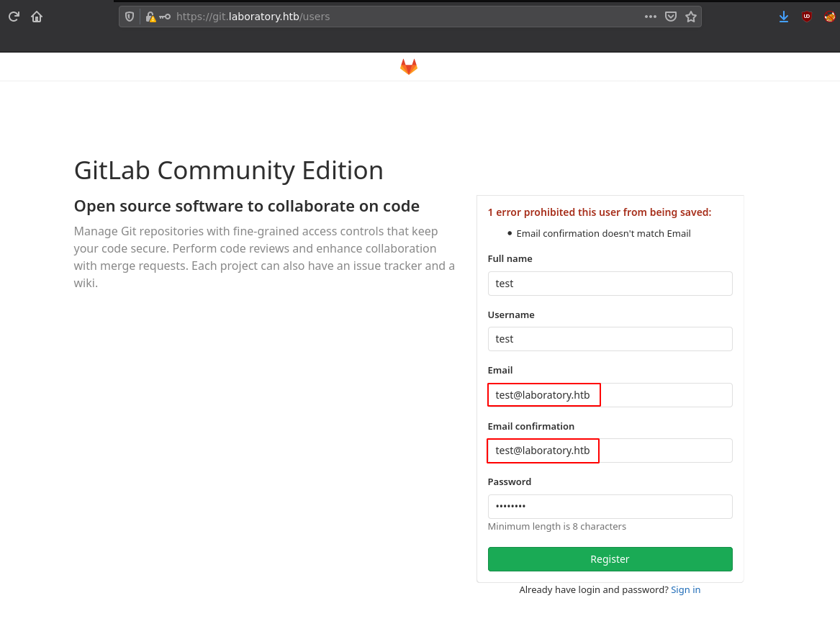Focus the Password field

pyautogui.click(x=610, y=507)
